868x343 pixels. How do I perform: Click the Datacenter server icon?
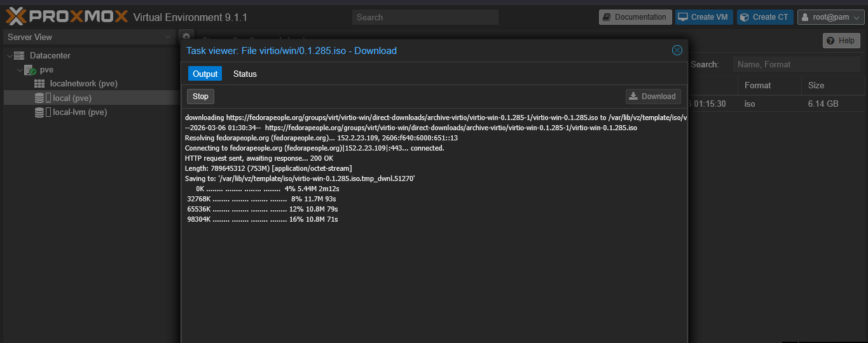(x=19, y=56)
